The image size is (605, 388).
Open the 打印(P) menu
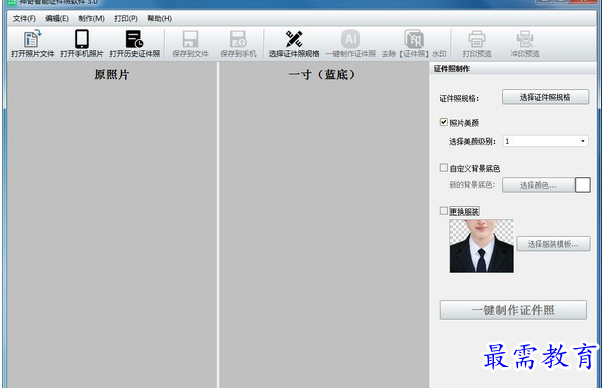pos(126,18)
